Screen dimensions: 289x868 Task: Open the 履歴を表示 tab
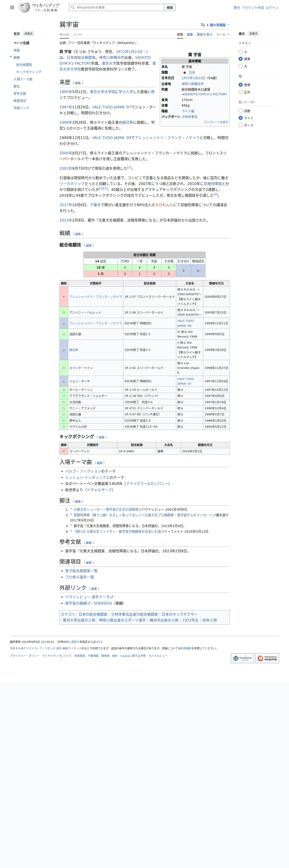click(x=205, y=34)
